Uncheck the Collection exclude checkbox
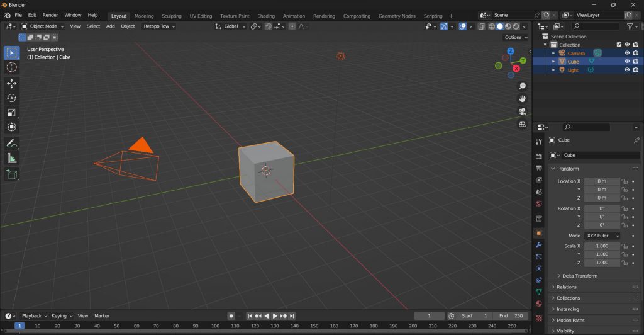 click(619, 44)
